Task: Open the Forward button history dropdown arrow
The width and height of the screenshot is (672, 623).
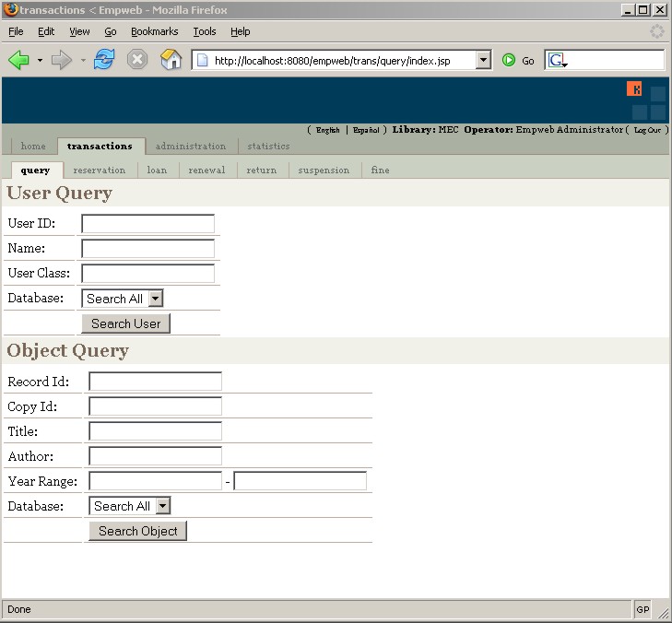Action: click(x=83, y=61)
